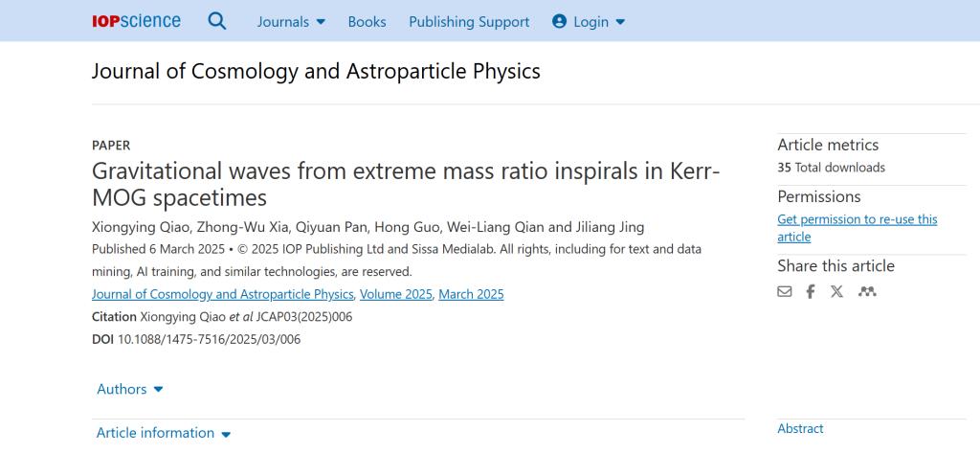
Task: Open the March 2025 issue link
Action: click(x=471, y=294)
